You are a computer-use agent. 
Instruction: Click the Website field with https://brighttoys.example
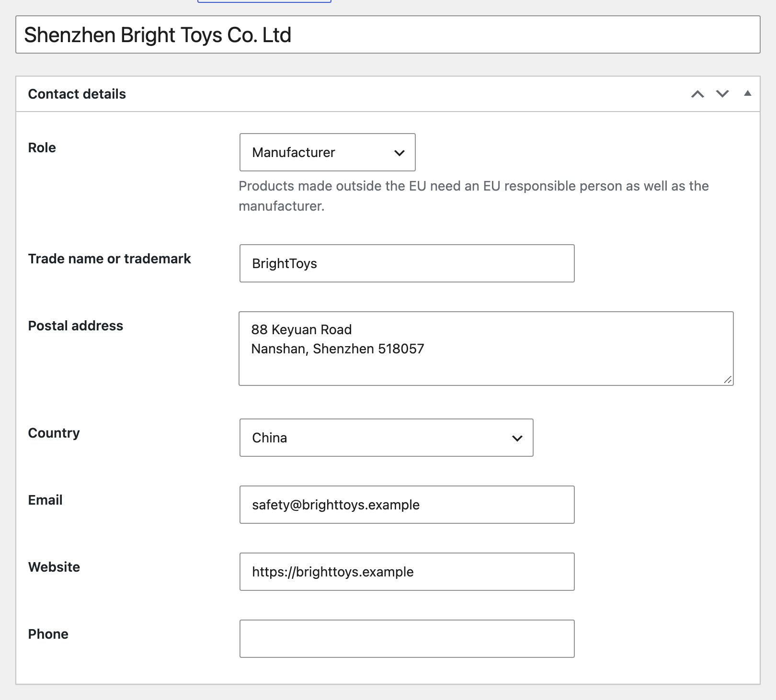tap(407, 572)
